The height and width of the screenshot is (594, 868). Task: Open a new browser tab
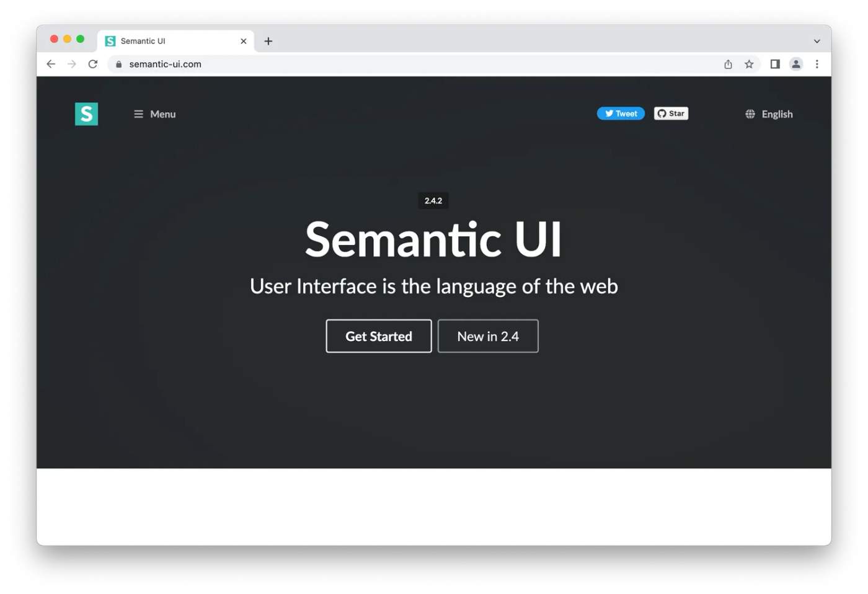point(268,41)
